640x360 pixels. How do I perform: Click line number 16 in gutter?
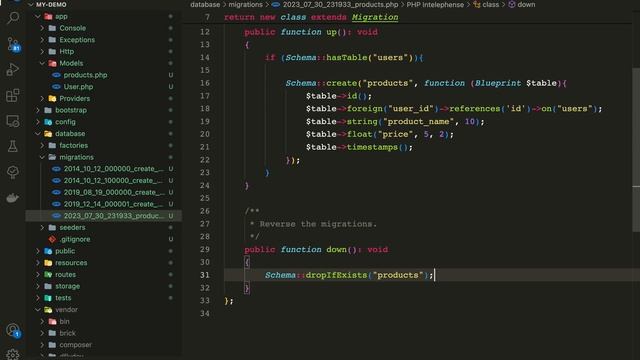click(x=205, y=83)
